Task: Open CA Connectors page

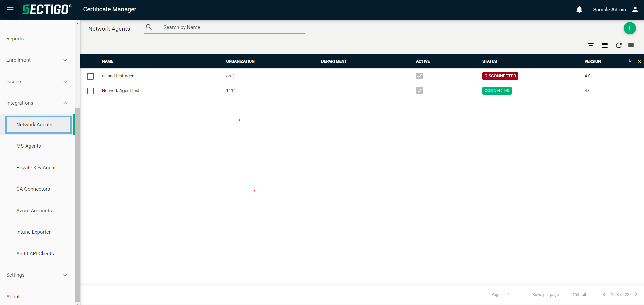Action: click(x=33, y=189)
